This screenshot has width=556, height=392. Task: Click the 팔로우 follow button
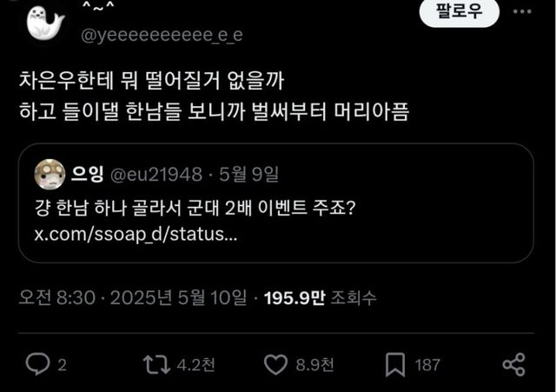[460, 11]
